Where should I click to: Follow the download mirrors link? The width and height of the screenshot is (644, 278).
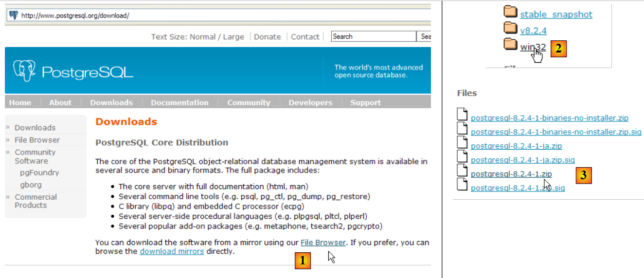[x=172, y=251]
